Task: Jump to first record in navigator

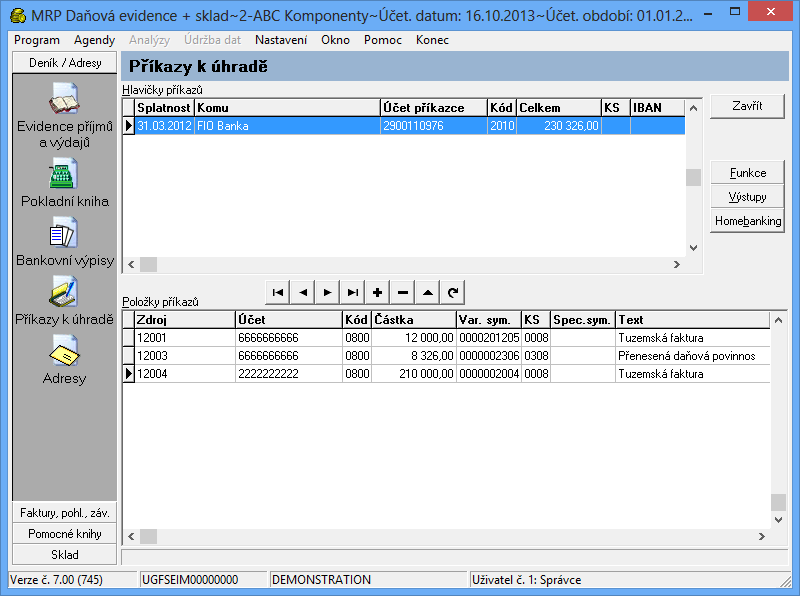Action: point(278,292)
